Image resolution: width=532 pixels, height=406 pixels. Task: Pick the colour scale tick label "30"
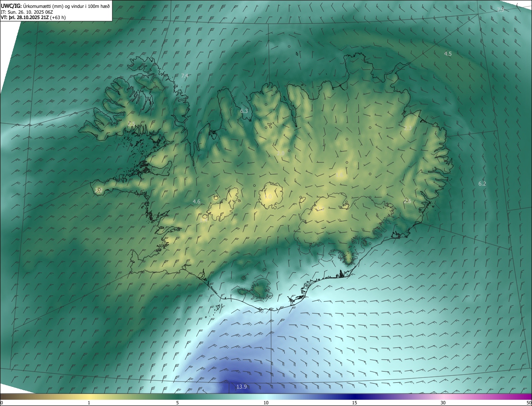443,403
